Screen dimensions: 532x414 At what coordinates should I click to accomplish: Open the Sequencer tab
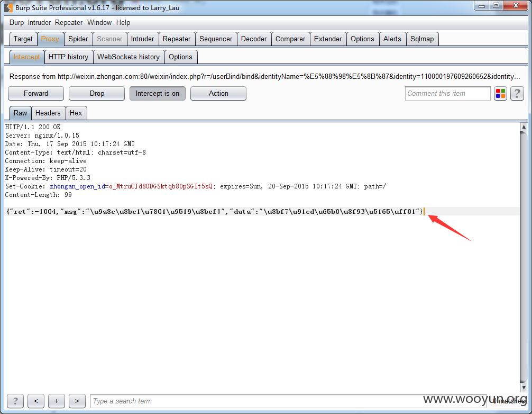pyautogui.click(x=216, y=39)
